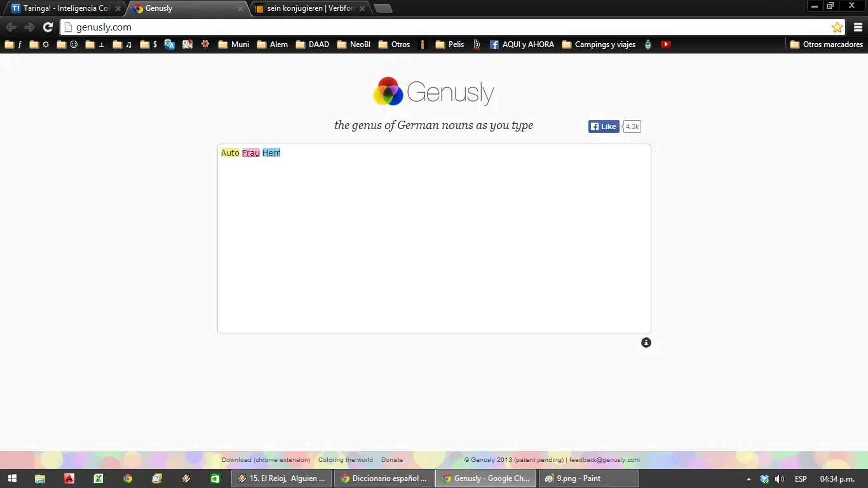Launch Excel from the taskbar
This screenshot has width=868, height=488.
pyautogui.click(x=98, y=478)
